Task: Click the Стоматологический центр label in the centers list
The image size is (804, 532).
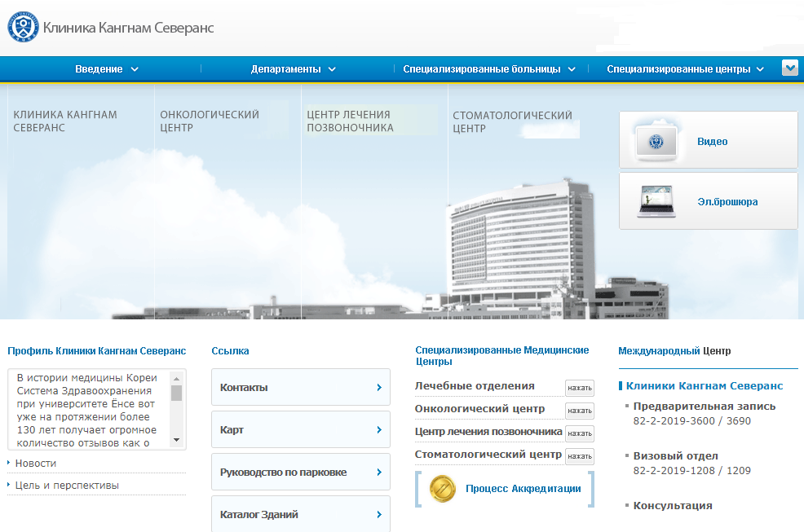Action: (488, 455)
